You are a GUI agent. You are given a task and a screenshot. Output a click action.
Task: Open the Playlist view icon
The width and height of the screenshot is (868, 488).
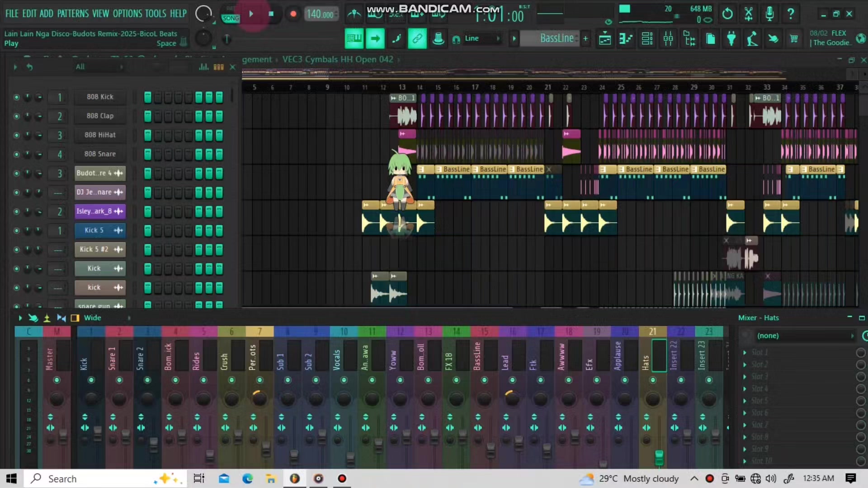[604, 39]
